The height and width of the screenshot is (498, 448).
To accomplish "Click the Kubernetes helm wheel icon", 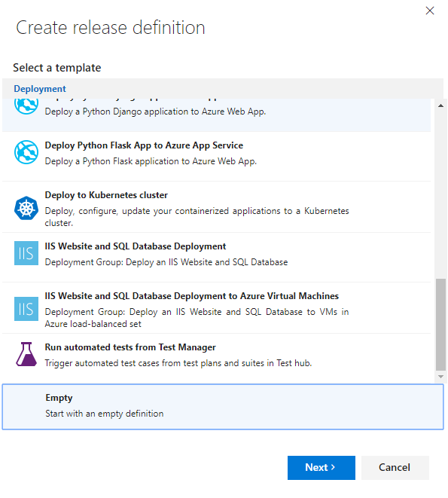I will (26, 208).
